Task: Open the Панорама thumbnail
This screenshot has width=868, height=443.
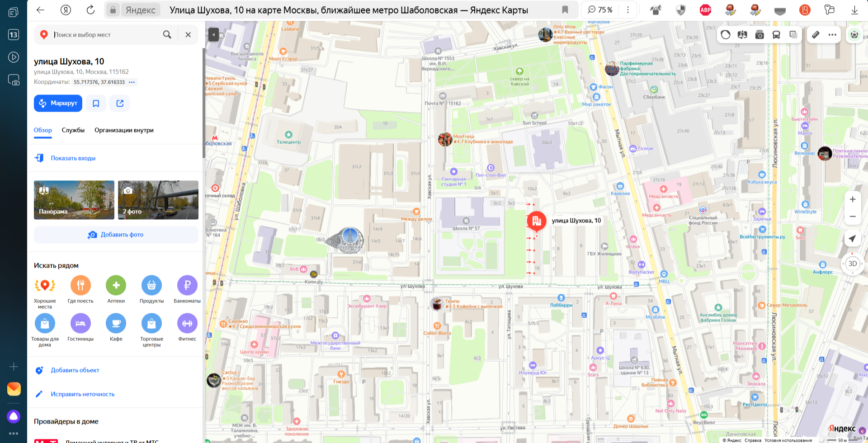Action: click(x=74, y=200)
